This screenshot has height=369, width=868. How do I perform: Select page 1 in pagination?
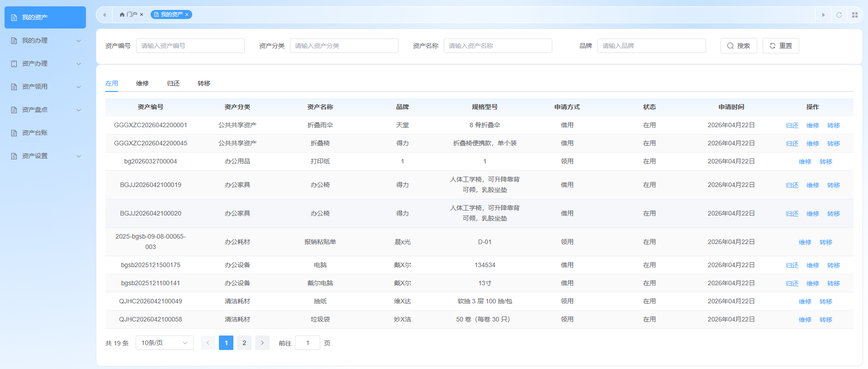pyautogui.click(x=226, y=343)
